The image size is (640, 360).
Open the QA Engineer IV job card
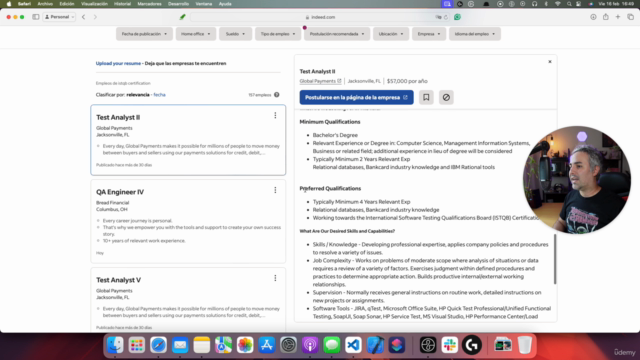click(x=188, y=221)
